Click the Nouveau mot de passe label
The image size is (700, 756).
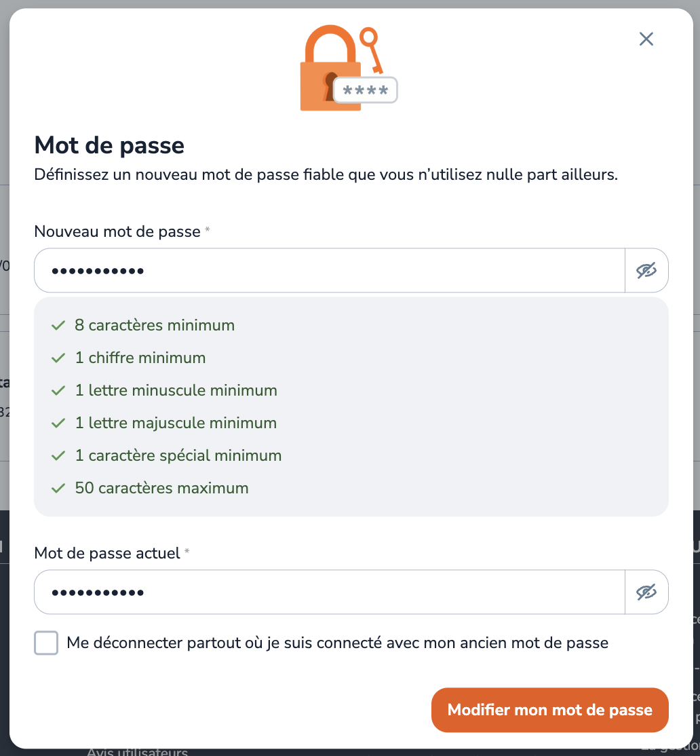click(117, 231)
